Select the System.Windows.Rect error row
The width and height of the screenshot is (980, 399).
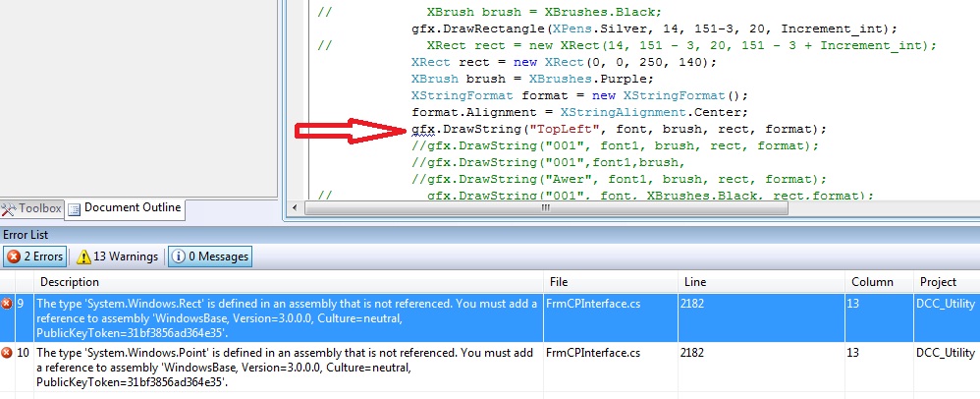point(490,317)
